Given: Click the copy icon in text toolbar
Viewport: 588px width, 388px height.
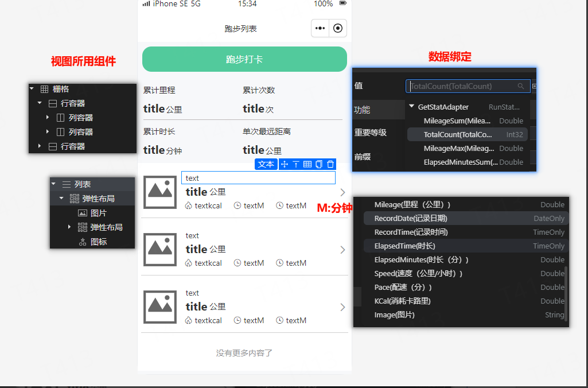Looking at the screenshot, I should point(319,164).
